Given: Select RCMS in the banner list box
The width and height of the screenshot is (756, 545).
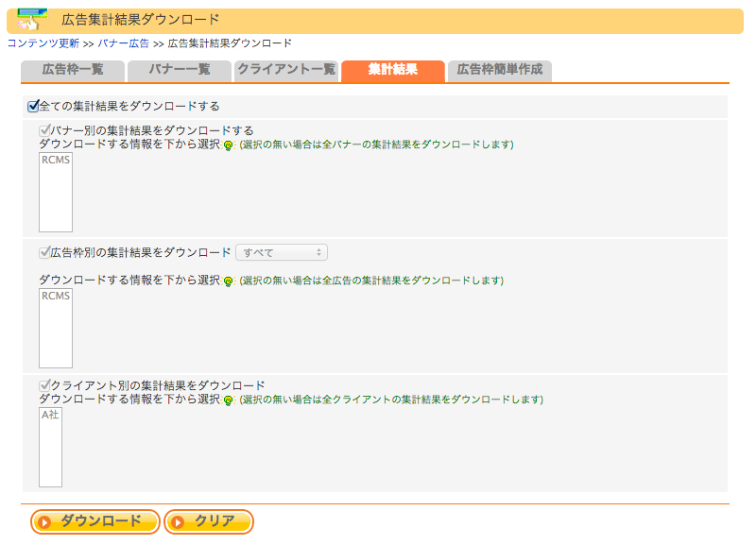Looking at the screenshot, I should pos(56,160).
